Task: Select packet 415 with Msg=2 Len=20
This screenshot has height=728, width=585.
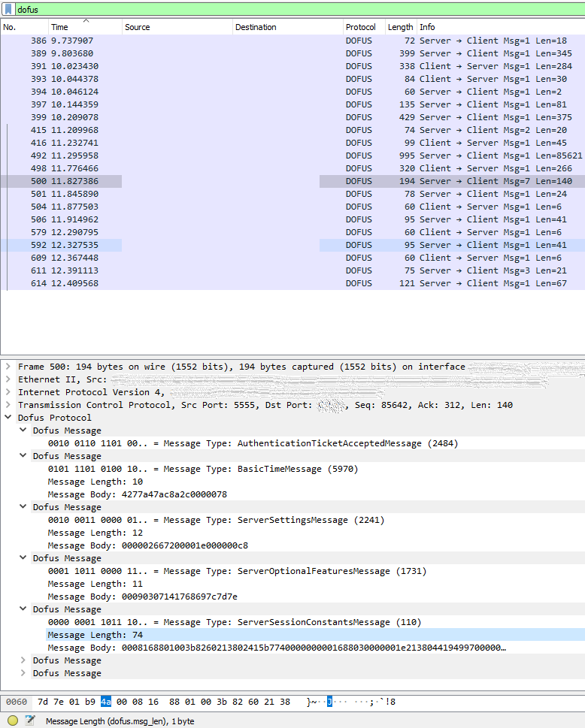Action: (x=292, y=130)
